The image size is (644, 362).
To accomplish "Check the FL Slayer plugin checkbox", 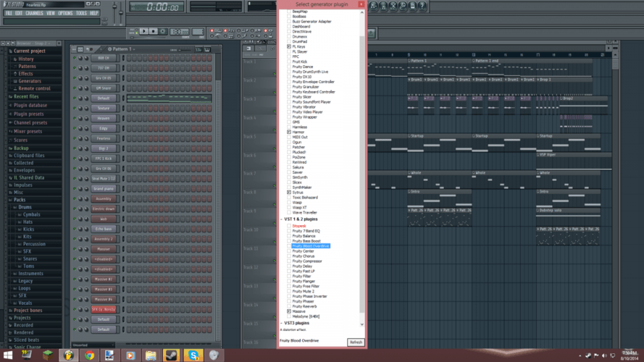I will (x=290, y=51).
